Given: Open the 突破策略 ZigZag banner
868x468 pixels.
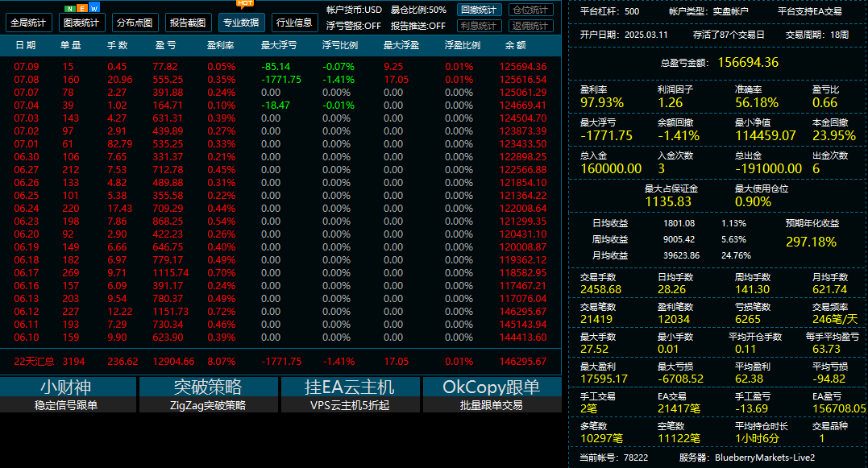Looking at the screenshot, I should [x=209, y=395].
